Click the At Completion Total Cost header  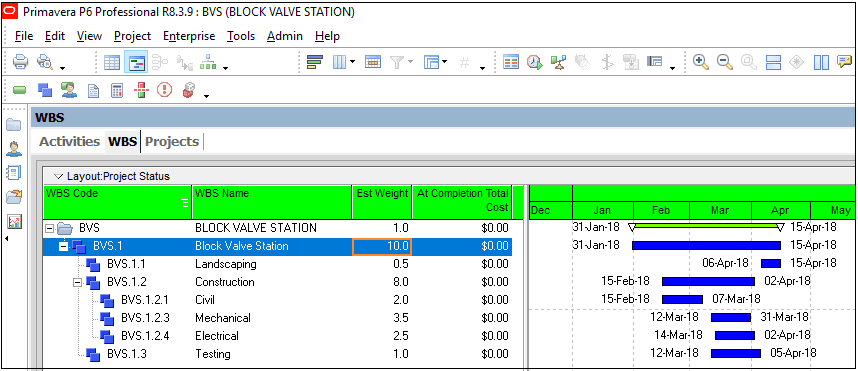462,202
